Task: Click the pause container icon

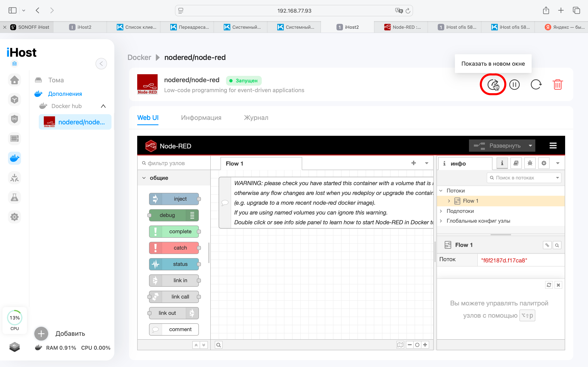Action: pos(514,85)
